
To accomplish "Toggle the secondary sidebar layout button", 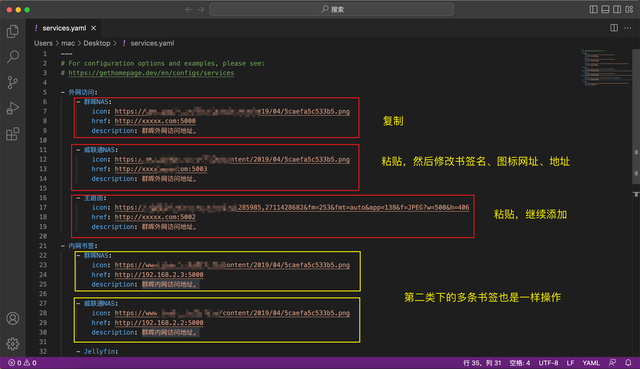I will tap(617, 9).
